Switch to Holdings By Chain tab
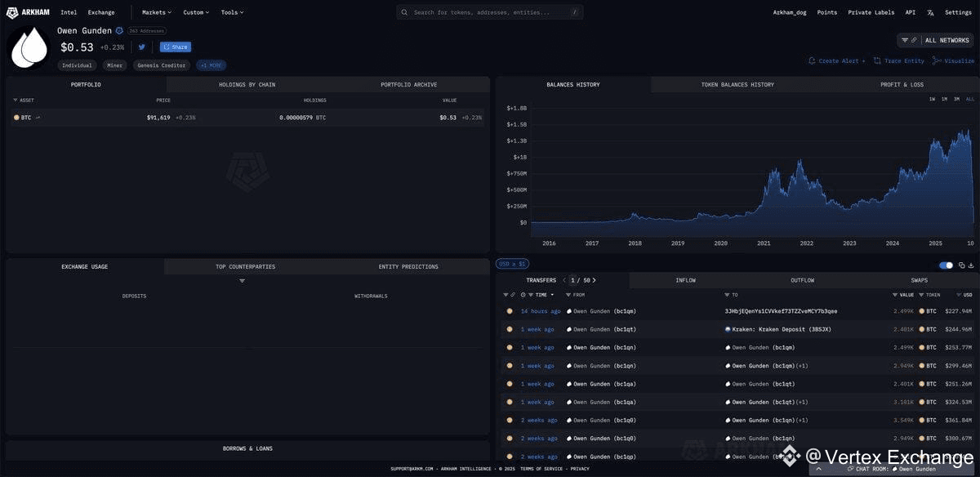980x477 pixels. 247,84
